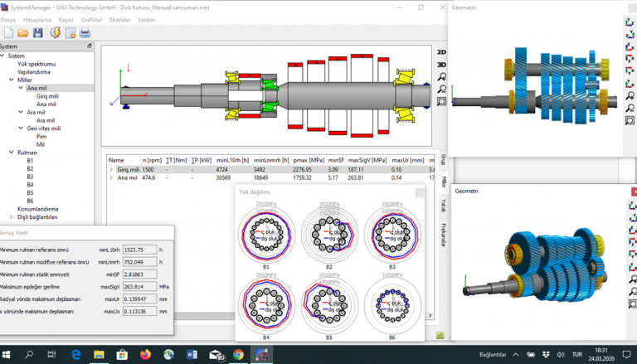Run calculation with the lightning gear icon
637x364 pixels.
(55, 33)
